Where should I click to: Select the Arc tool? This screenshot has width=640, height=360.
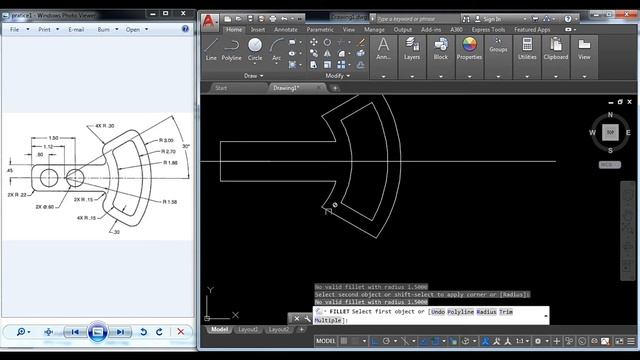click(x=276, y=49)
